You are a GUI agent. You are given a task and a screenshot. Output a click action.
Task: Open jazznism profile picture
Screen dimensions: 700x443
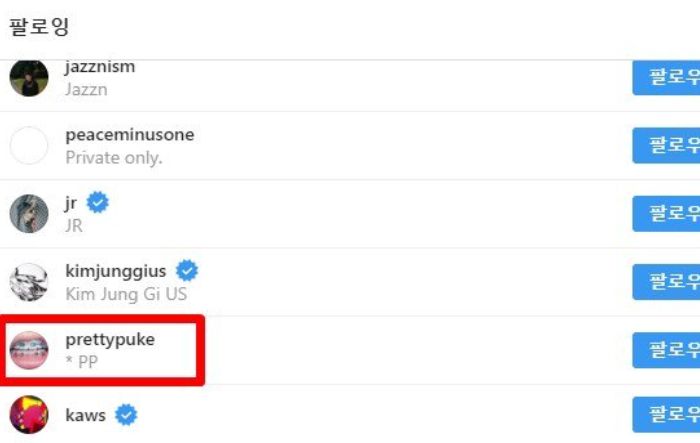pyautogui.click(x=29, y=78)
